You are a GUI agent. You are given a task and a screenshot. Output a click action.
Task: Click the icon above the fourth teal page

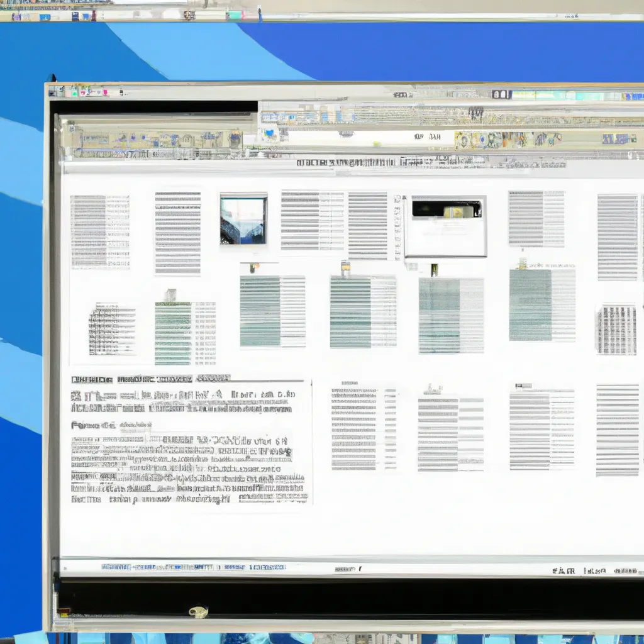523,264
